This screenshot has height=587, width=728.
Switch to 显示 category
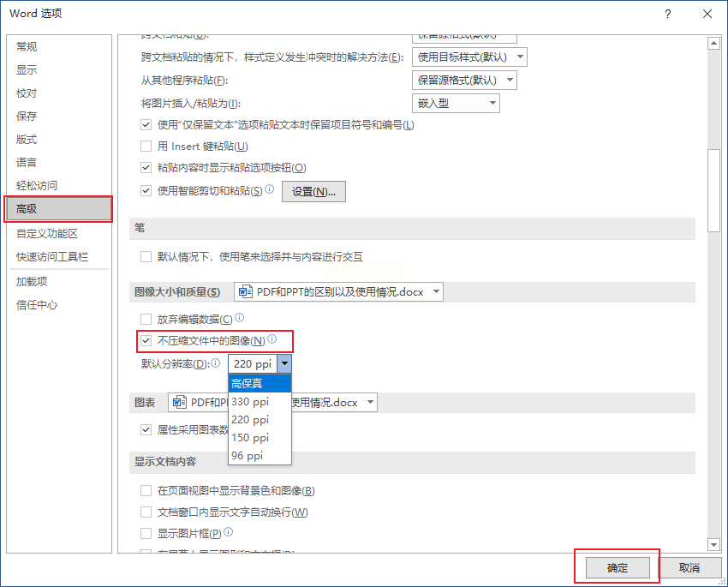point(59,70)
